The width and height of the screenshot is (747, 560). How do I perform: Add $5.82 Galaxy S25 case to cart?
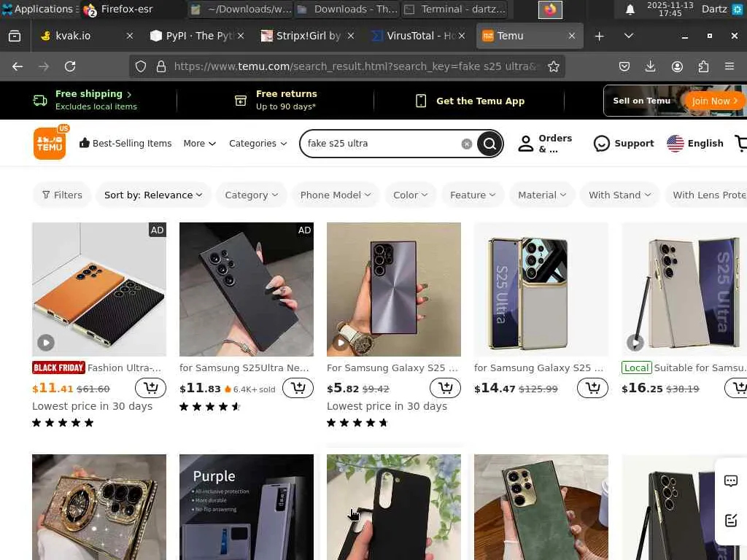(x=446, y=388)
